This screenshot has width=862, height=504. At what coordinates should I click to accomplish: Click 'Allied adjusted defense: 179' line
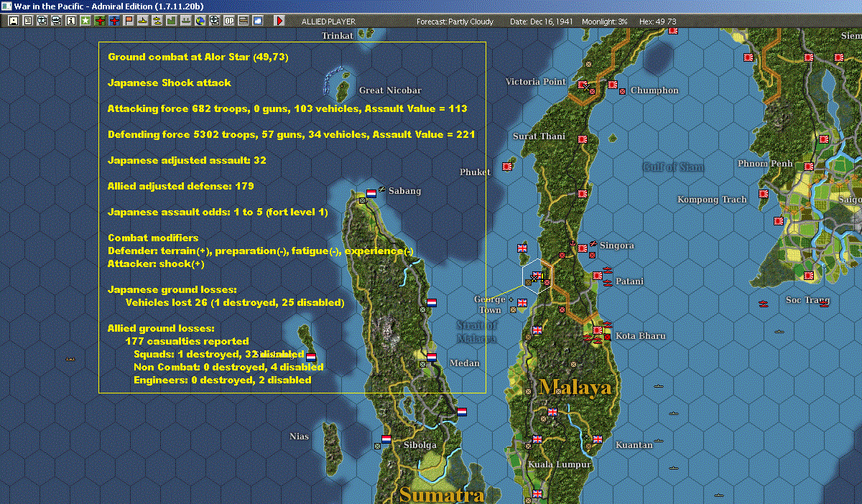click(180, 186)
